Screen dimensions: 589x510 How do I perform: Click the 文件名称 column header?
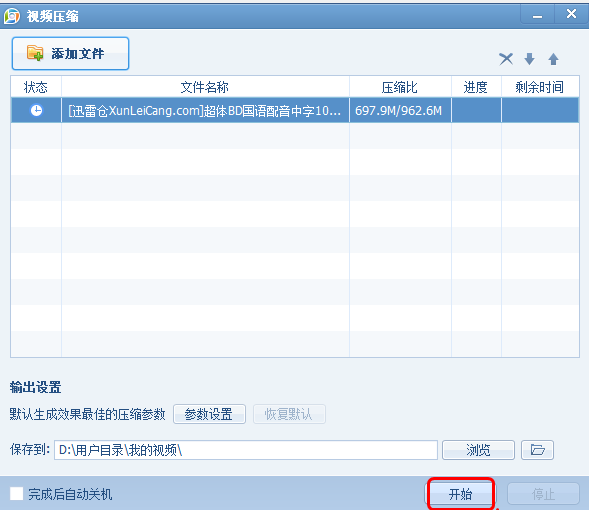205,87
